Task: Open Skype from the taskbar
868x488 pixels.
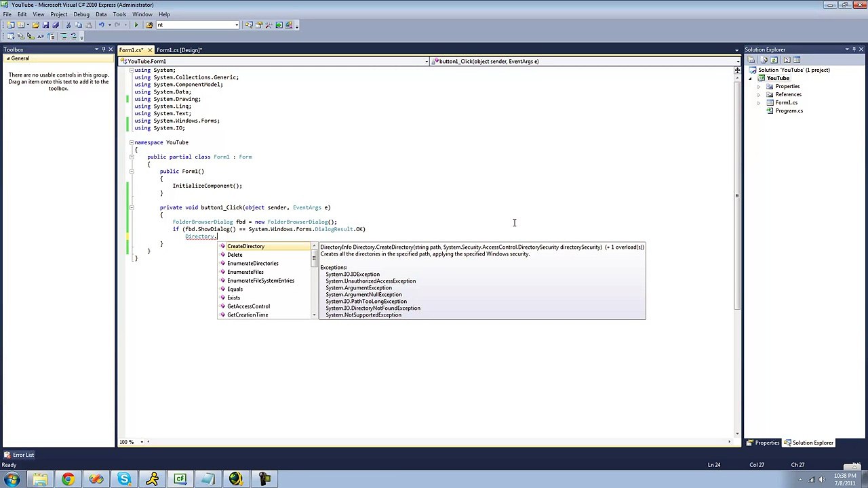Action: coord(124,479)
